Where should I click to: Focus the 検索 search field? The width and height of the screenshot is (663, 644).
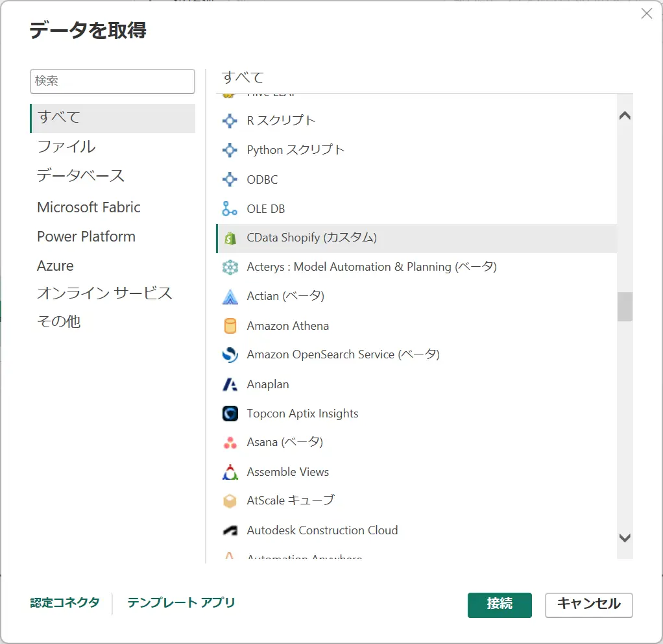[112, 81]
